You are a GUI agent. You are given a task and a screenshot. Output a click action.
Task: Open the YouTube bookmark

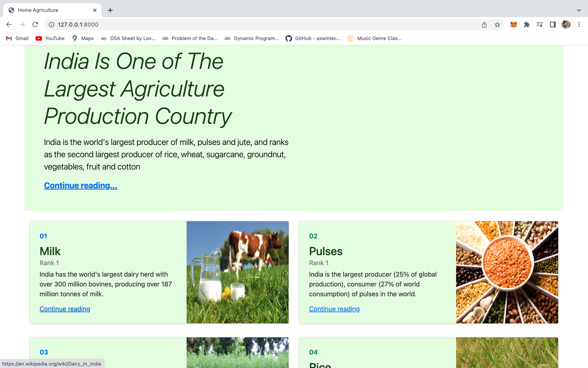point(50,38)
